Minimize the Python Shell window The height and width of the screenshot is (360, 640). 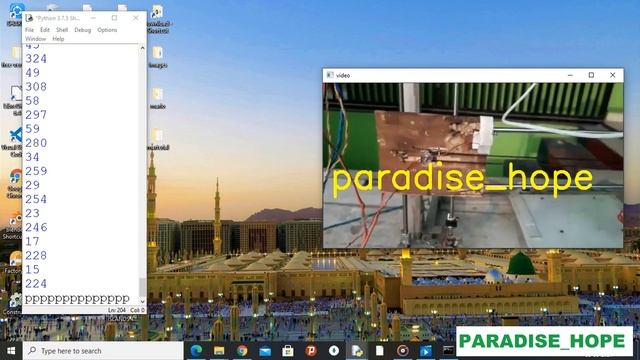point(93,18)
